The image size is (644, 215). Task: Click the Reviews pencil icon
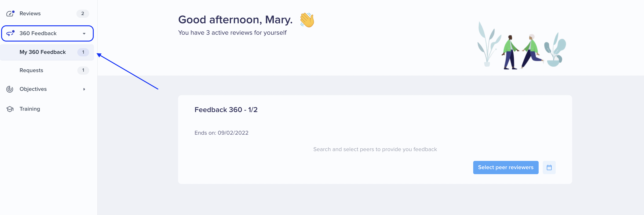[10, 13]
